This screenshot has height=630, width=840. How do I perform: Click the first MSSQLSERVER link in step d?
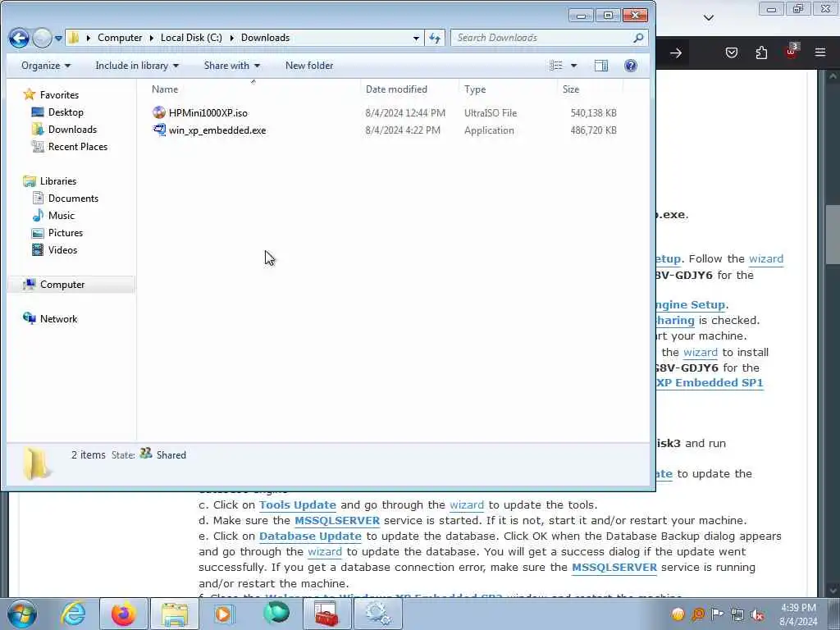tap(337, 520)
